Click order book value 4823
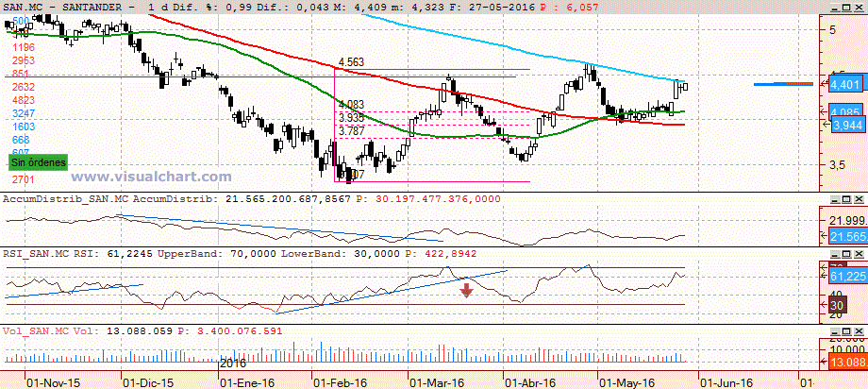The width and height of the screenshot is (868, 389). point(24,100)
